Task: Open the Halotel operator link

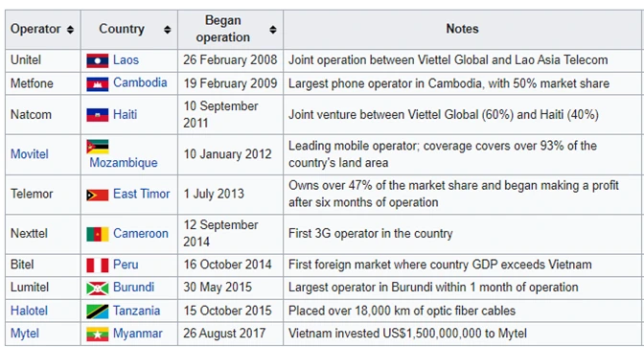Action: click(x=29, y=311)
